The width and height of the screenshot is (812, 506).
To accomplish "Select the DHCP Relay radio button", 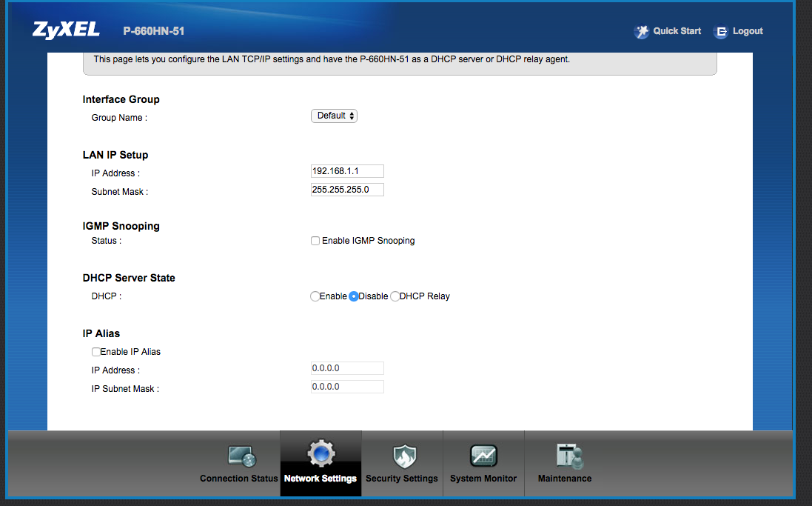I will 395,296.
